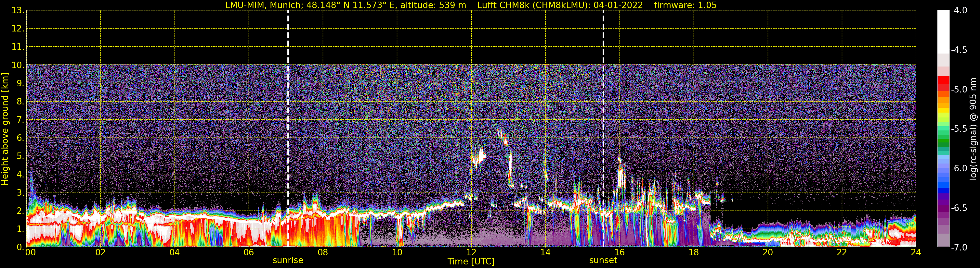Click time axis tick label '00'
This screenshot has height=268, width=980.
tap(31, 252)
